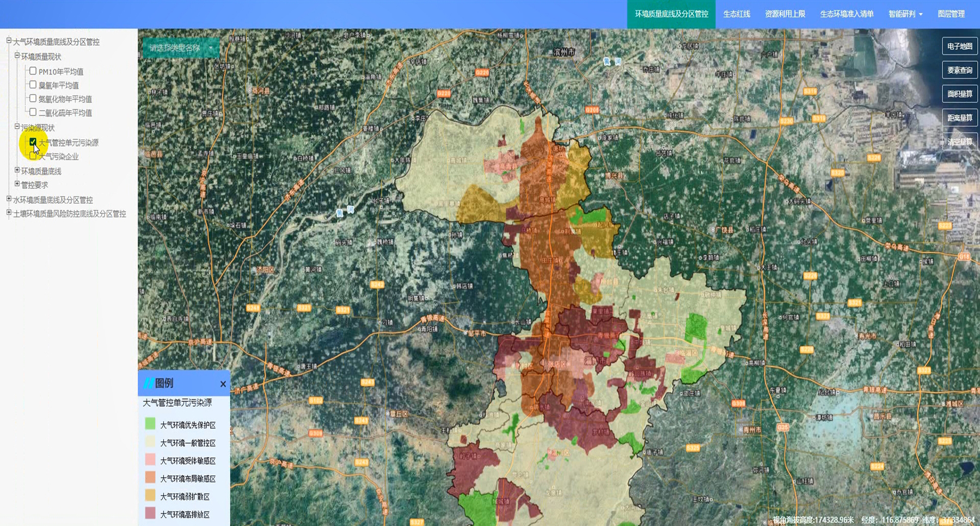Viewport: 980px width, 526px height.
Task: Select the 距离量算 distance measurement tool
Action: 959,118
